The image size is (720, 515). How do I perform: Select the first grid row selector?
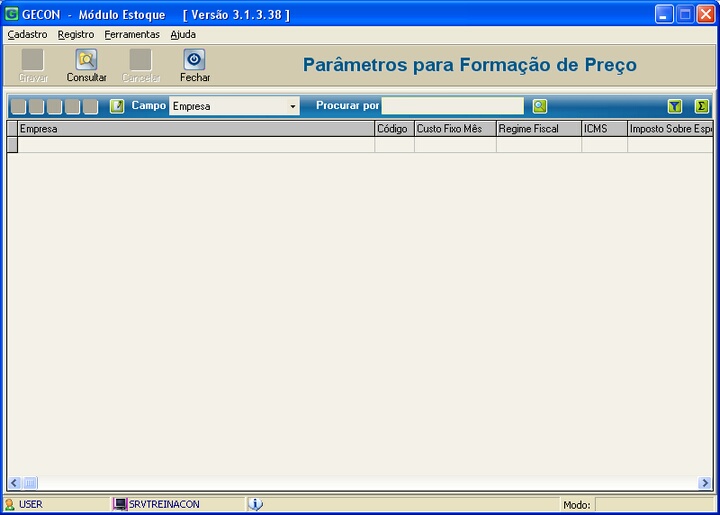(x=12, y=145)
